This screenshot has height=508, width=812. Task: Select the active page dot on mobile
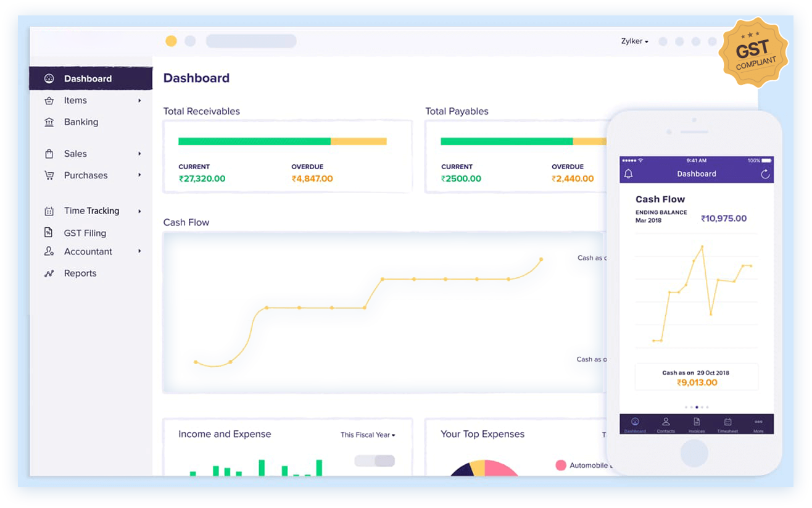coord(697,407)
